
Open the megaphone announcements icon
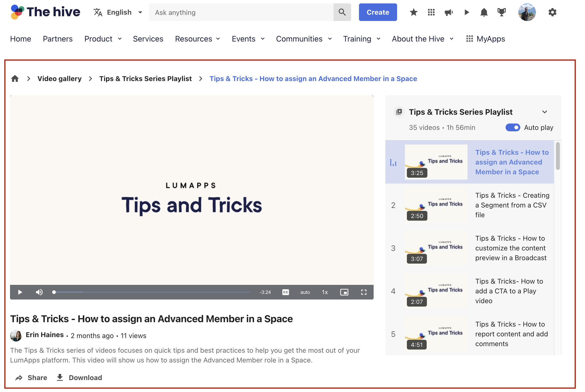point(449,12)
